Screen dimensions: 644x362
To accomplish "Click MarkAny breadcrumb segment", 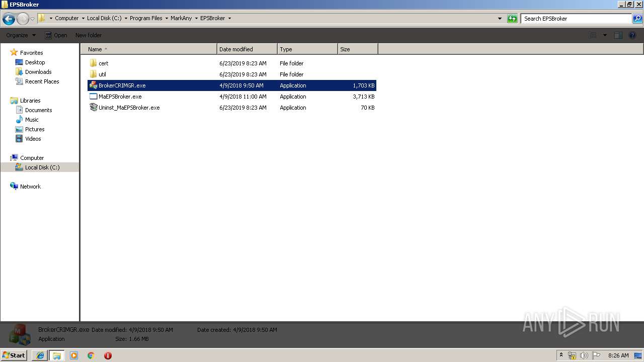I will click(x=181, y=18).
